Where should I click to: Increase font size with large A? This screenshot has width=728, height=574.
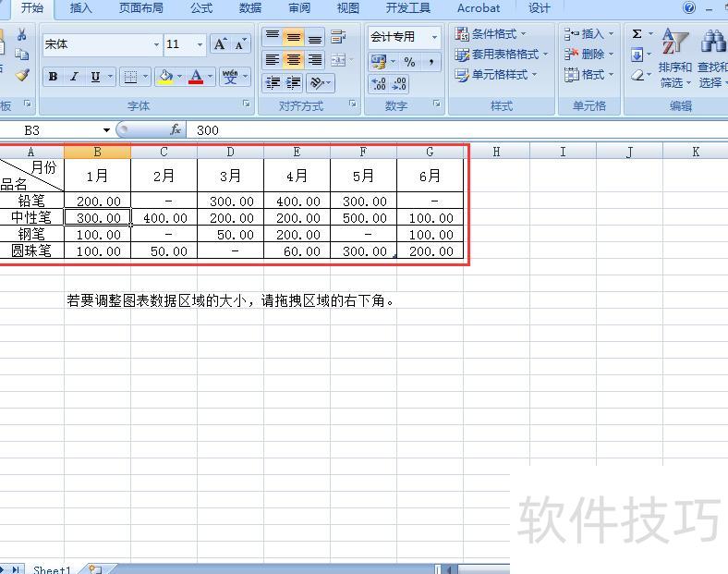click(x=220, y=44)
